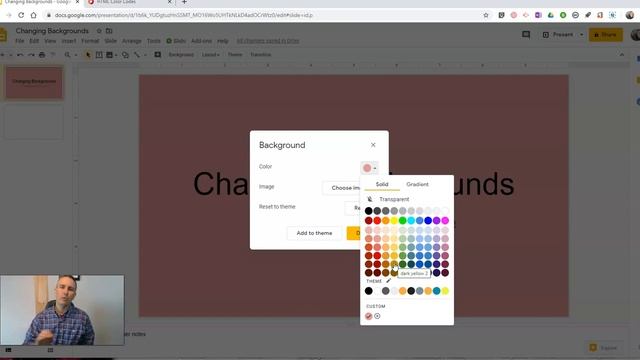Click the OneNote extension icon
640x360 pixels.
click(x=538, y=15)
